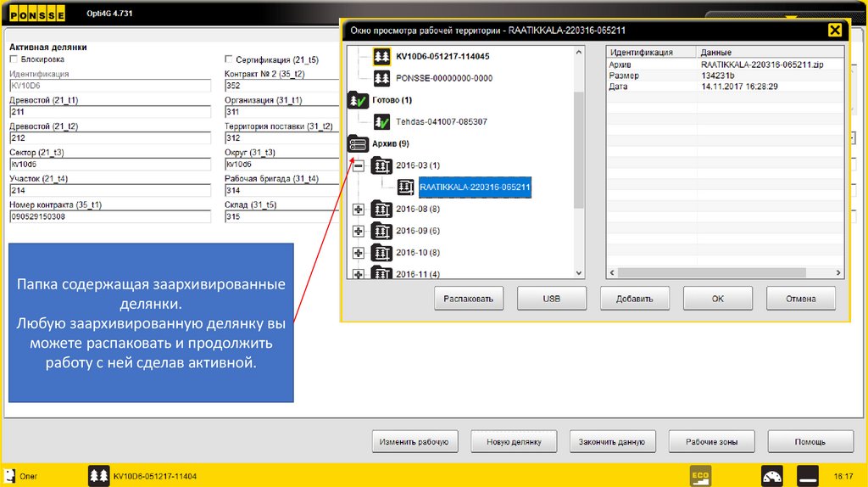The height and width of the screenshot is (487, 868).
Task: Click the PONSSE logo
Action: point(37,14)
